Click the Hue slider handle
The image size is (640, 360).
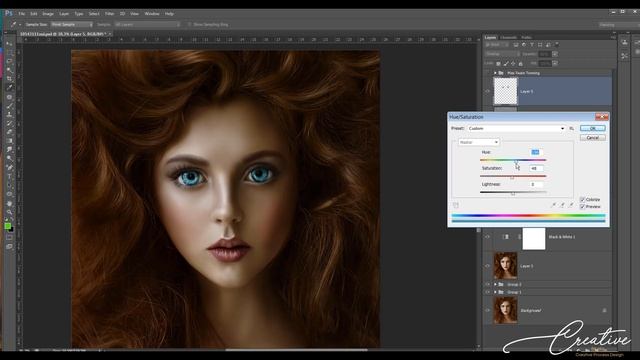[x=516, y=162]
